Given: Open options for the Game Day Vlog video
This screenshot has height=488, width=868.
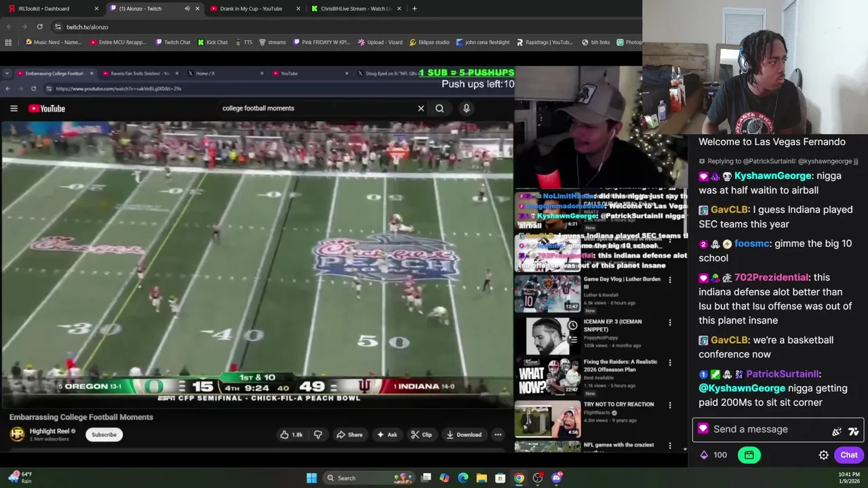Looking at the screenshot, I should pyautogui.click(x=670, y=279).
